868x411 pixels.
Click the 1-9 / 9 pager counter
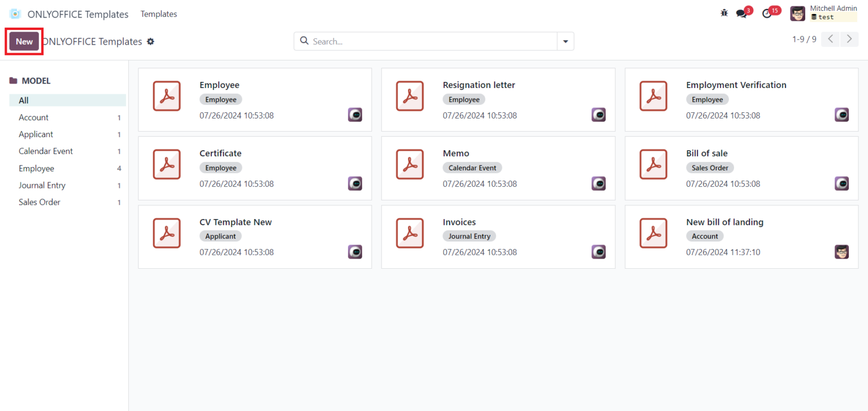tap(804, 39)
